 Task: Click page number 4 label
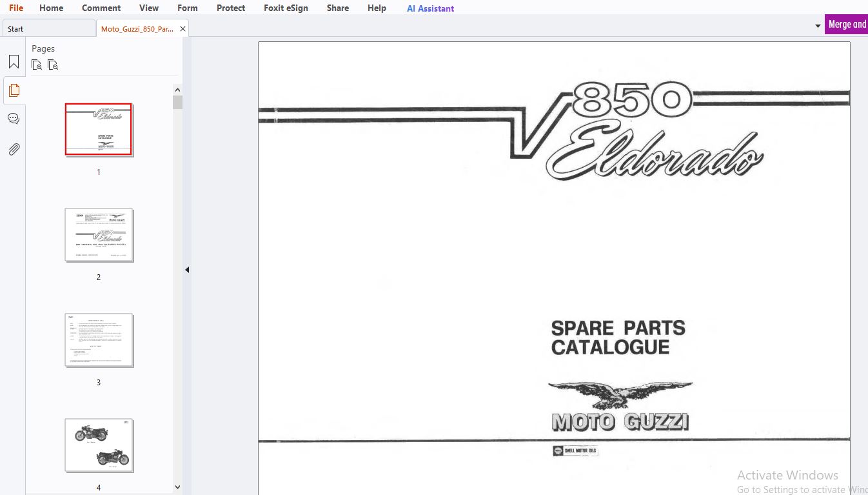(x=99, y=488)
